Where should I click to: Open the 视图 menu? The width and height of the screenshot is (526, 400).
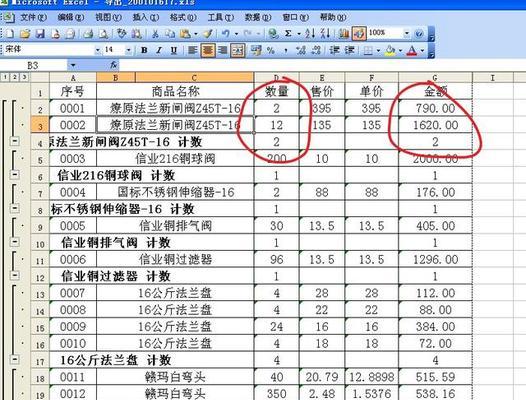click(108, 17)
